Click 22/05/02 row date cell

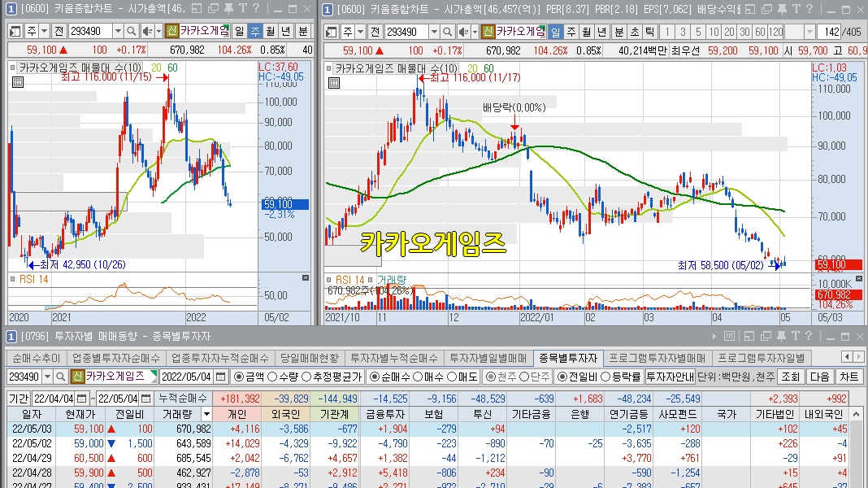pyautogui.click(x=32, y=443)
